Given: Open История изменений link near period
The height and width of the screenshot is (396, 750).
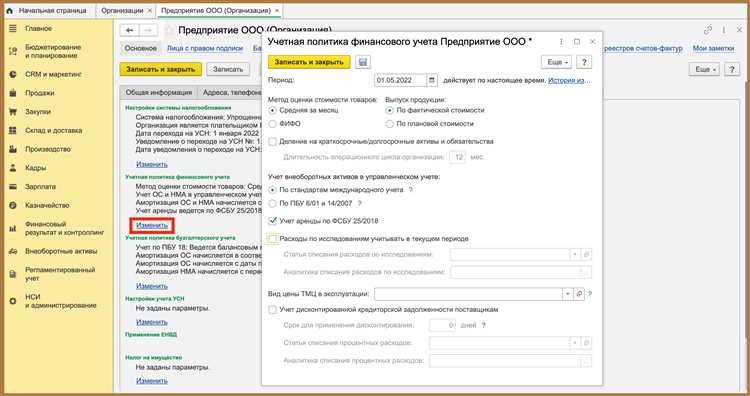Looking at the screenshot, I should point(569,80).
